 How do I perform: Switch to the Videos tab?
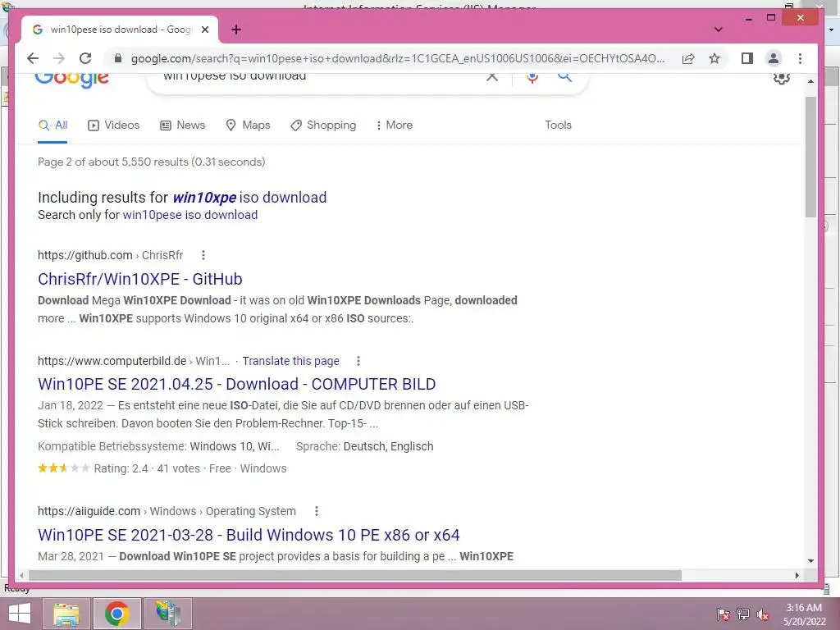113,126
